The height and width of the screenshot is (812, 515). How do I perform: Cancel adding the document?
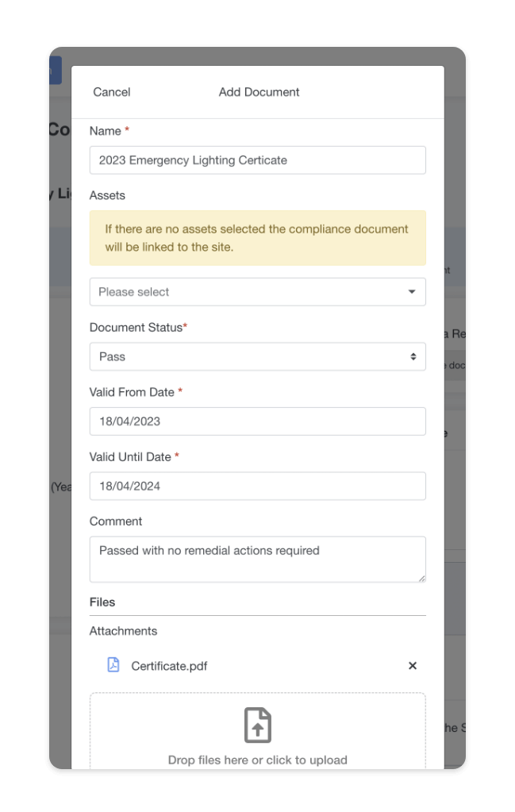click(x=111, y=92)
